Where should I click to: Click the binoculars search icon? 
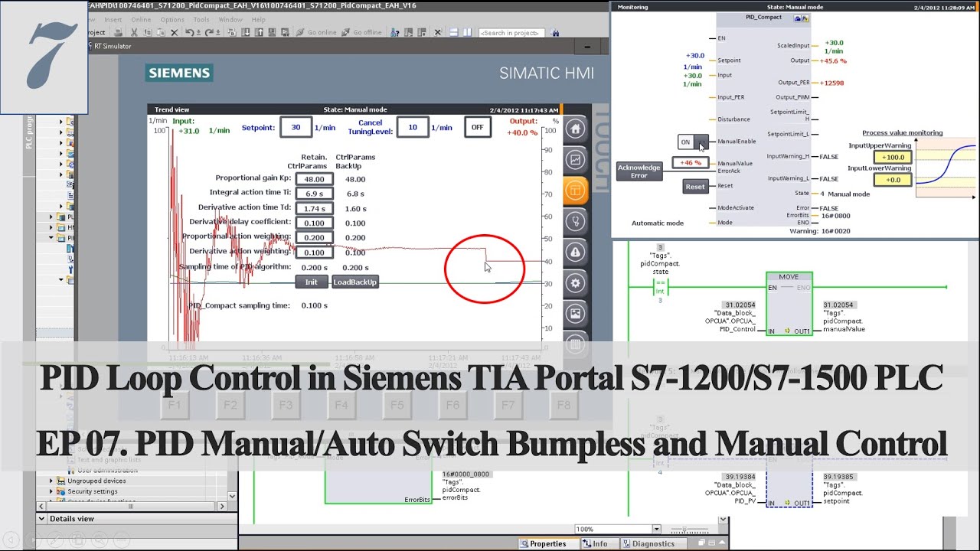click(554, 32)
